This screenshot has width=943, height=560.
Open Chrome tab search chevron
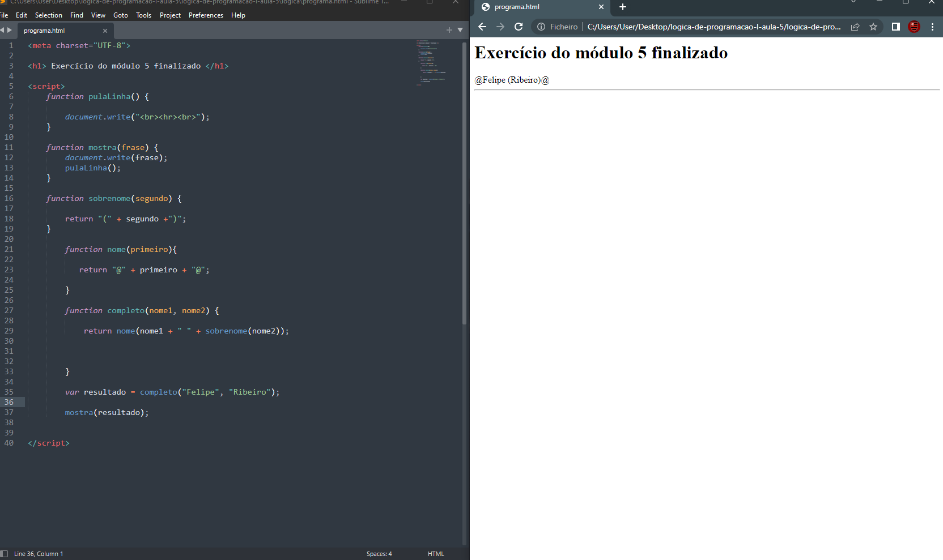853,2
